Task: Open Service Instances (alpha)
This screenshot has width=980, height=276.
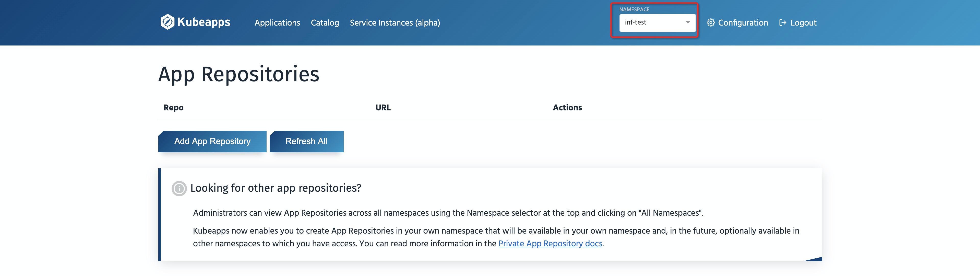Action: (x=395, y=22)
